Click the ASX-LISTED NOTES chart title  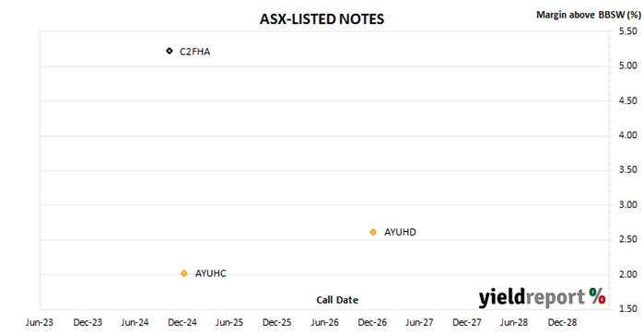[x=322, y=19]
